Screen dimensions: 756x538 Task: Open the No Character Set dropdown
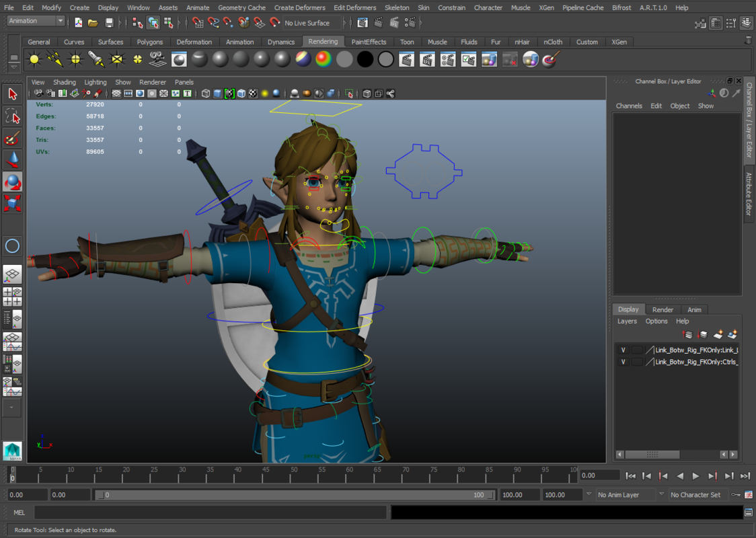click(697, 494)
